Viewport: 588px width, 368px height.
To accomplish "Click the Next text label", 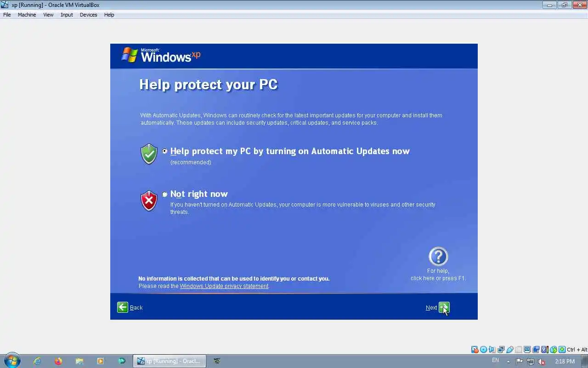I will [x=431, y=308].
